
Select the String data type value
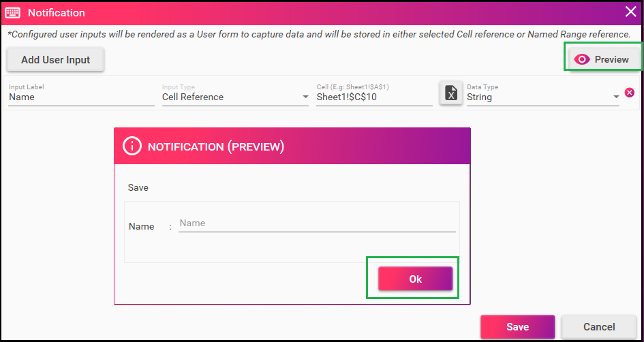479,97
